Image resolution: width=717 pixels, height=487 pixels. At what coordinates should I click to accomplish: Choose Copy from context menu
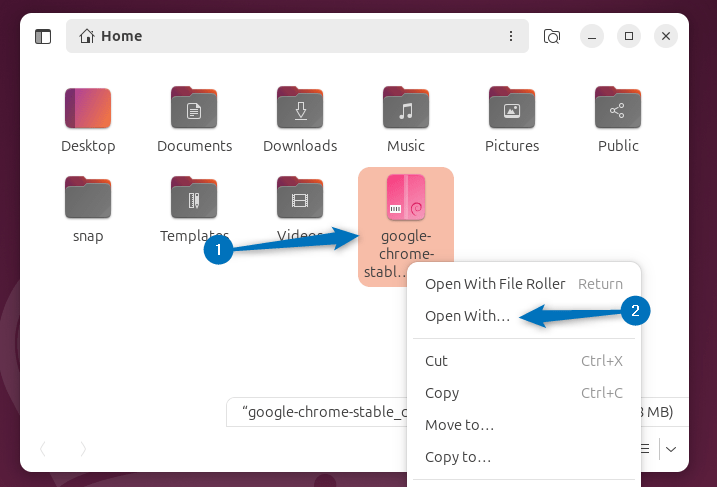pos(524,393)
